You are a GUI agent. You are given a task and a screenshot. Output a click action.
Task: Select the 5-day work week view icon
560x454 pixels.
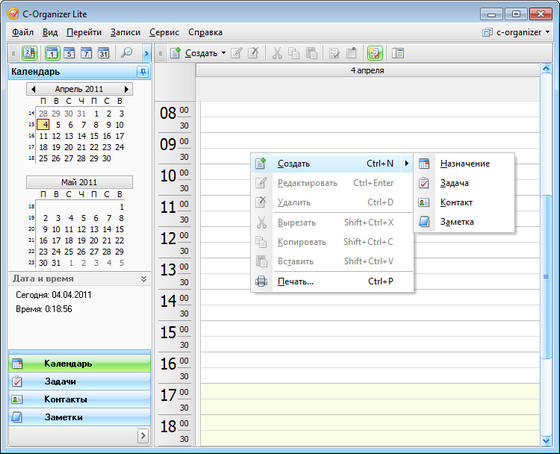pyautogui.click(x=69, y=54)
